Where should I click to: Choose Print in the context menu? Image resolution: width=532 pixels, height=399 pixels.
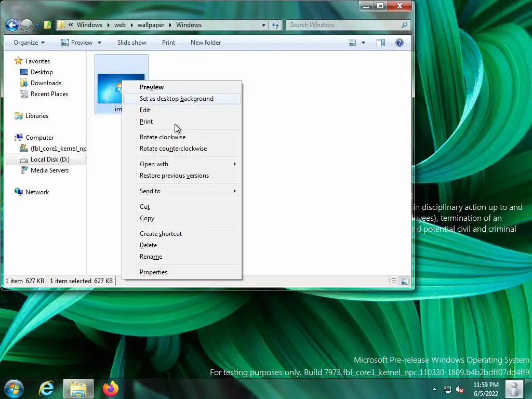(182, 122)
